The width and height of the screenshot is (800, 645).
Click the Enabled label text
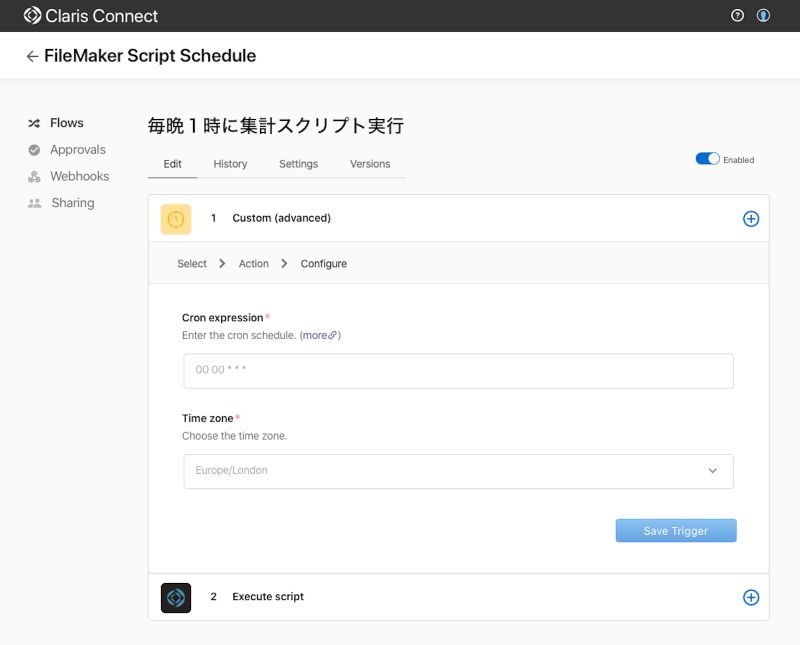tap(738, 160)
